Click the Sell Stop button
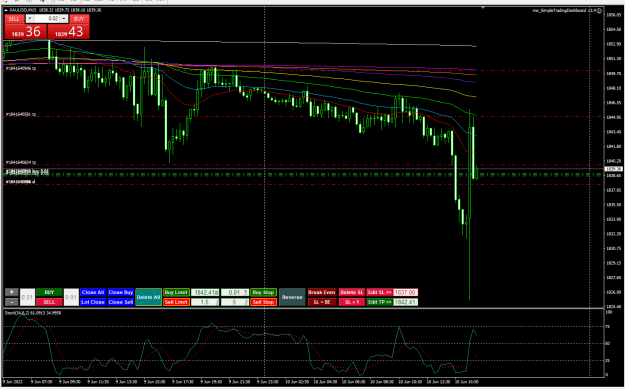 pos(263,302)
